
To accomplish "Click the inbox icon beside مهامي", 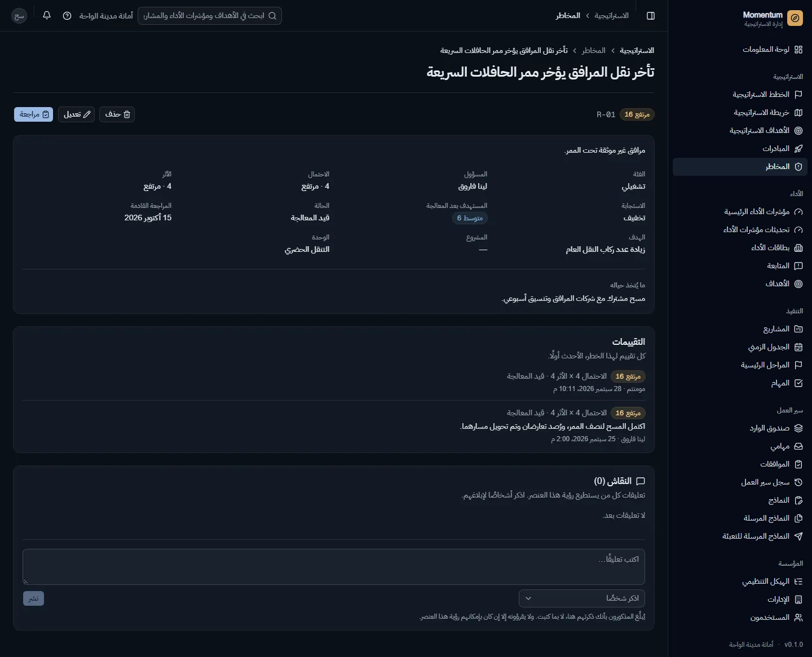I will [798, 446].
